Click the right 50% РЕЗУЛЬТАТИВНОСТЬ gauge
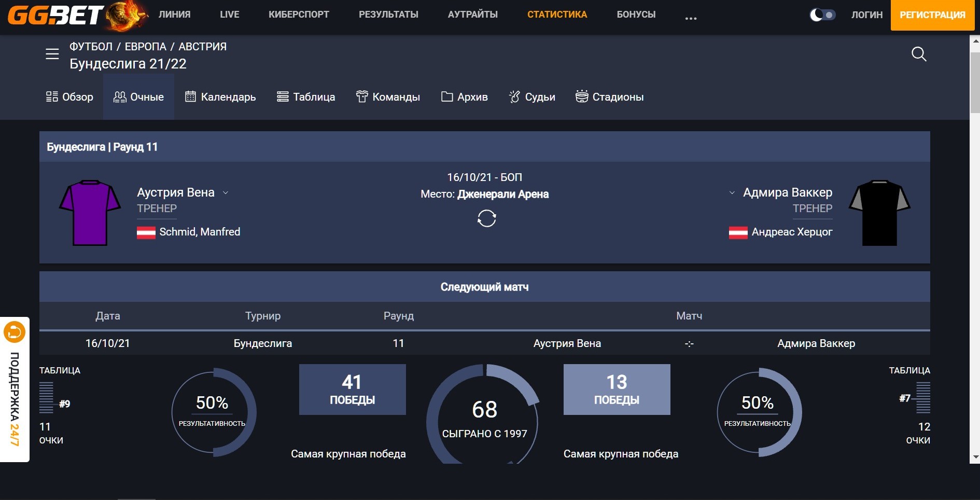Image resolution: width=980 pixels, height=500 pixels. tap(759, 412)
